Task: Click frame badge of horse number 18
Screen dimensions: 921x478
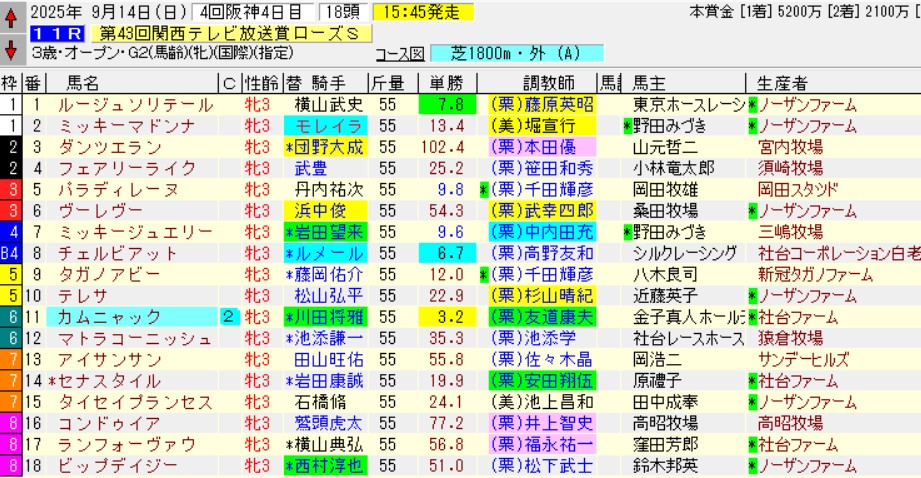Action: pyautogui.click(x=10, y=465)
